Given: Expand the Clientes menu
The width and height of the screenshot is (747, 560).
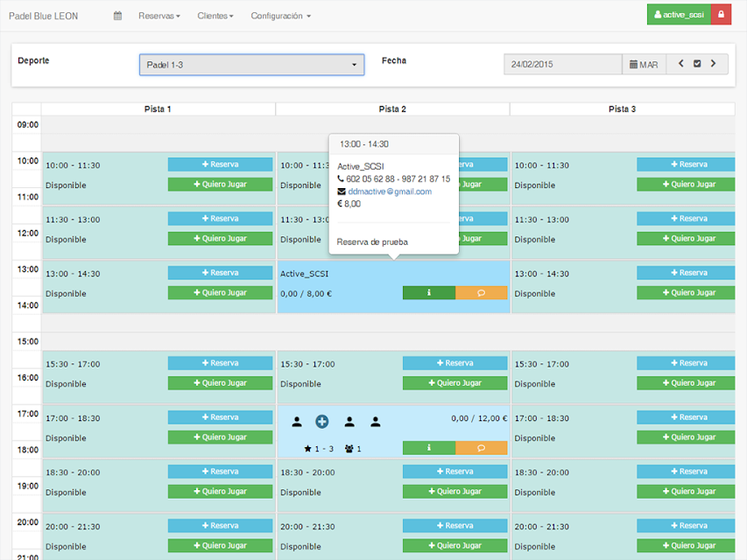Looking at the screenshot, I should point(215,16).
